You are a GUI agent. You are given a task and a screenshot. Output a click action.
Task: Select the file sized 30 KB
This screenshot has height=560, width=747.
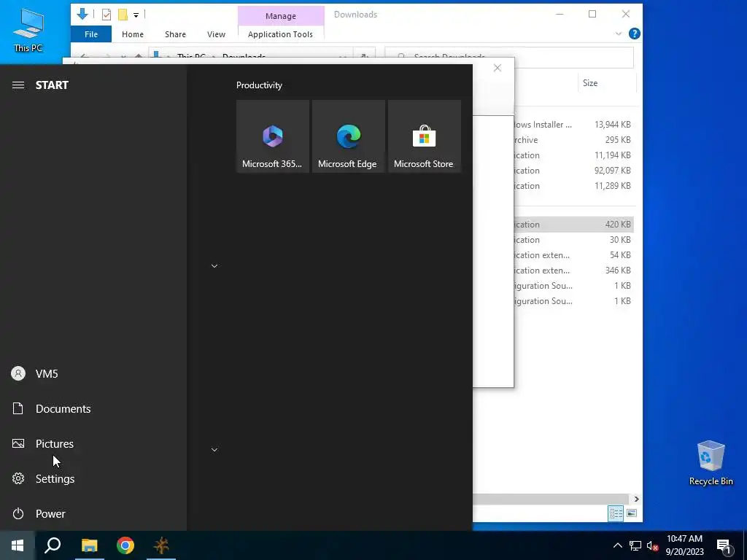point(573,239)
